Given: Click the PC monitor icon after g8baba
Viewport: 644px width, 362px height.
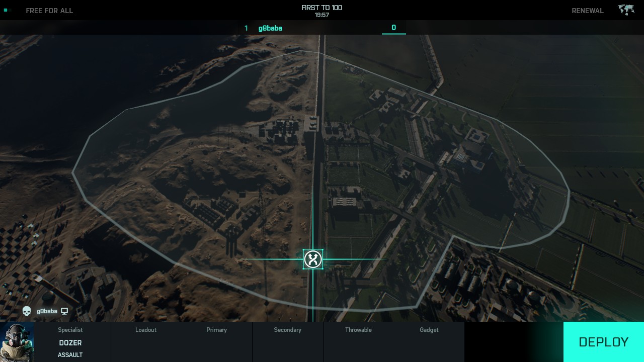Looking at the screenshot, I should 64,311.
